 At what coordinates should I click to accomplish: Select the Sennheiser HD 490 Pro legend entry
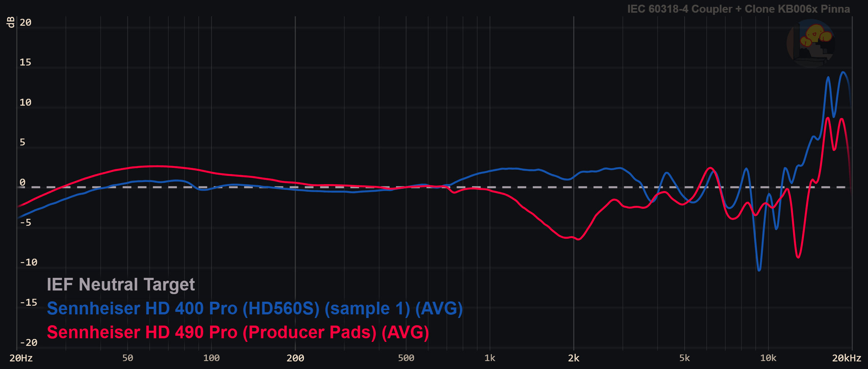point(238,332)
